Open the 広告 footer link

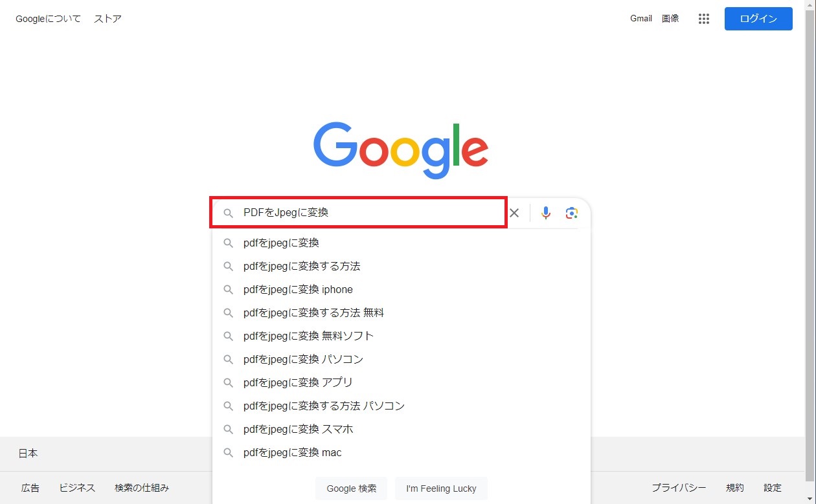point(30,488)
